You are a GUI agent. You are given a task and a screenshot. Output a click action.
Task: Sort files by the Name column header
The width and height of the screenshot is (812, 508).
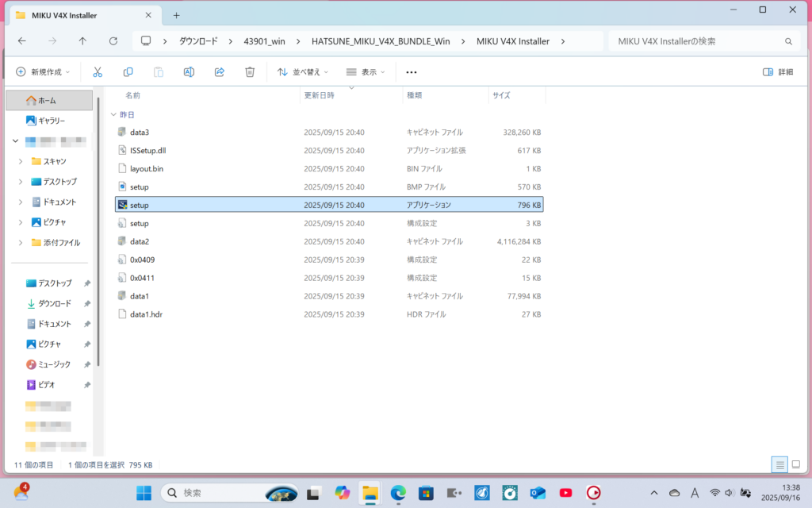pos(133,95)
